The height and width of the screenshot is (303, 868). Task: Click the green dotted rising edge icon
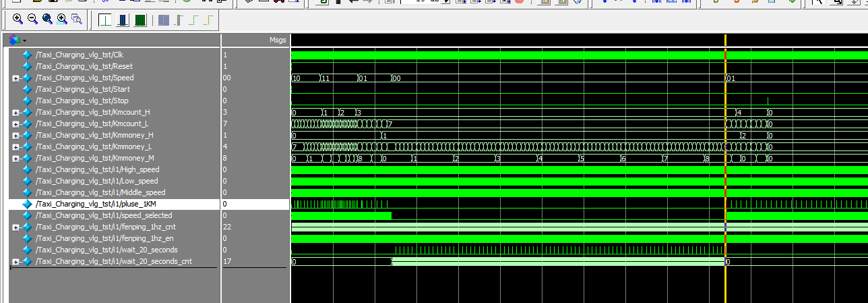[x=194, y=20]
